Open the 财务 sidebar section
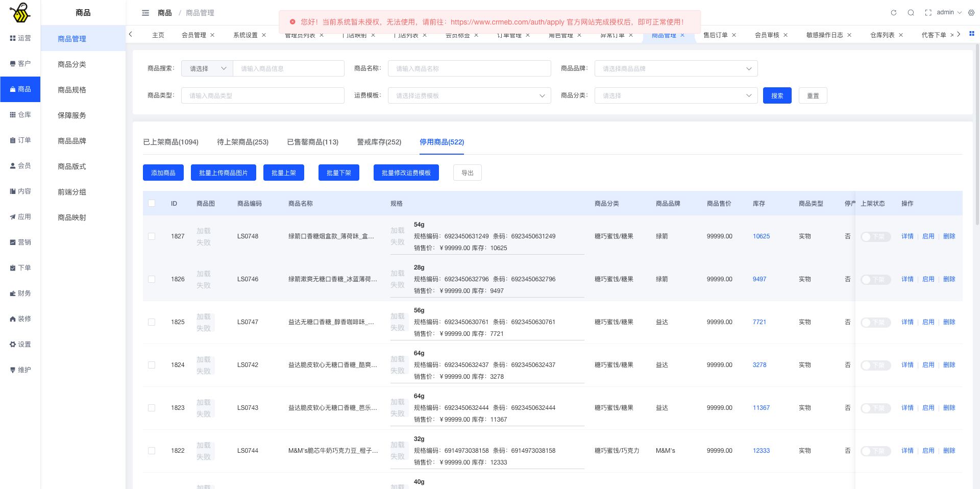 point(20,294)
